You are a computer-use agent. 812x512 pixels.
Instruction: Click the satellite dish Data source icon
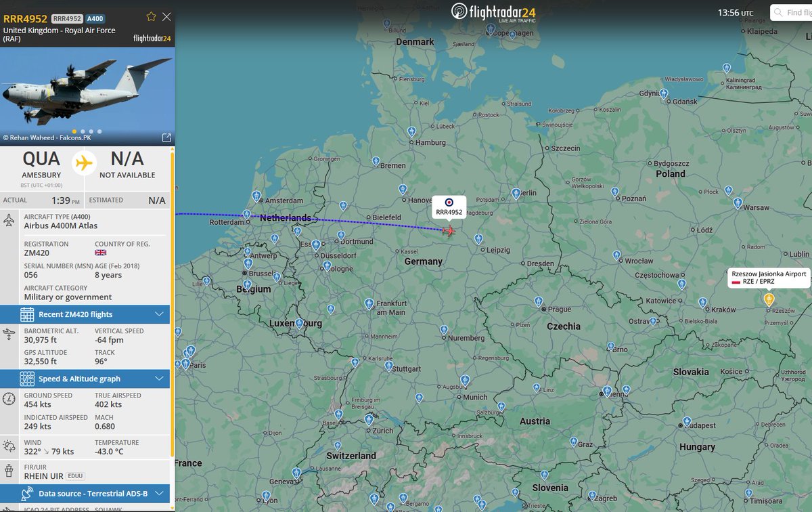pyautogui.click(x=27, y=494)
